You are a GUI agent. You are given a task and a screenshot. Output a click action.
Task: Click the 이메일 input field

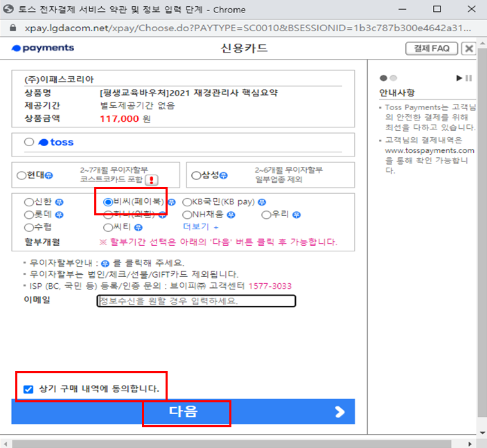point(196,301)
